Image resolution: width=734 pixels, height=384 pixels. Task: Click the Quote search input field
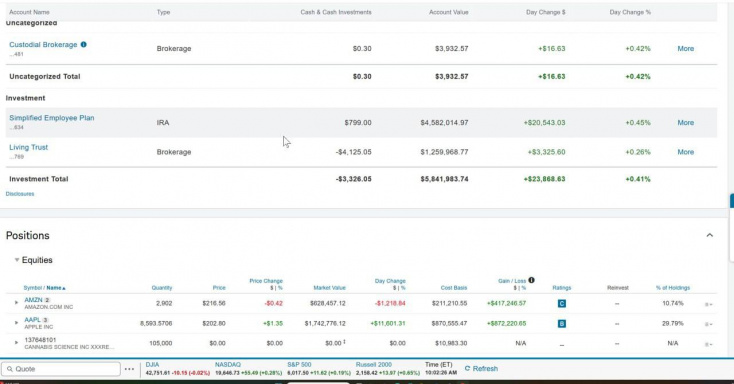[61, 369]
